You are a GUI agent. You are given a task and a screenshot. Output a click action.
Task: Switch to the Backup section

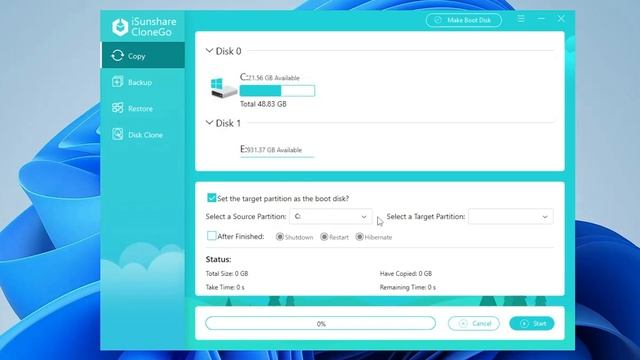[143, 82]
